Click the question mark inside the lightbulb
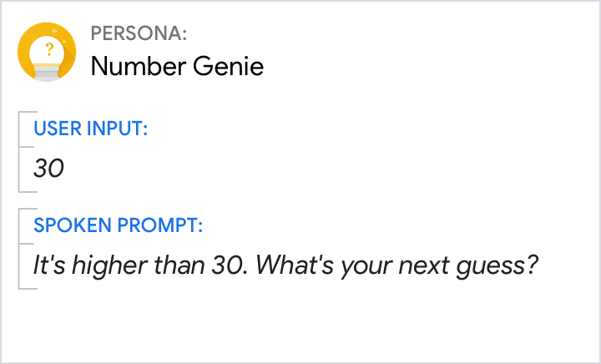 pyautogui.click(x=49, y=49)
